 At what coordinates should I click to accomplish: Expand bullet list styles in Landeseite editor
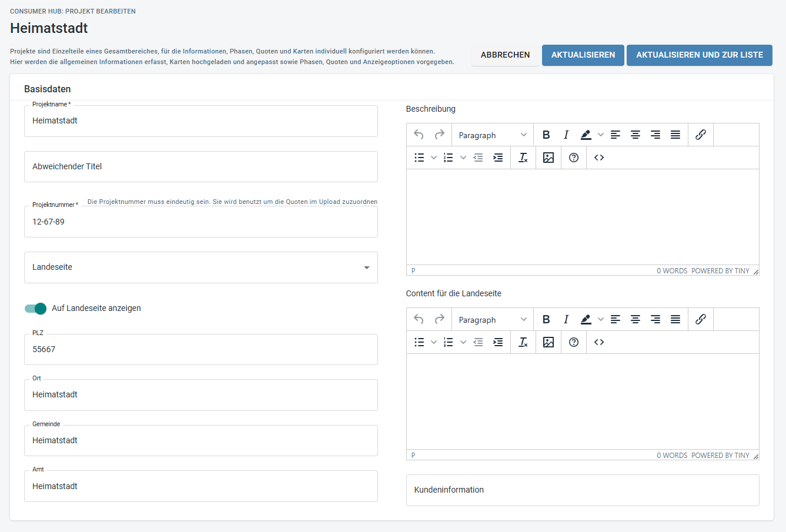click(434, 342)
